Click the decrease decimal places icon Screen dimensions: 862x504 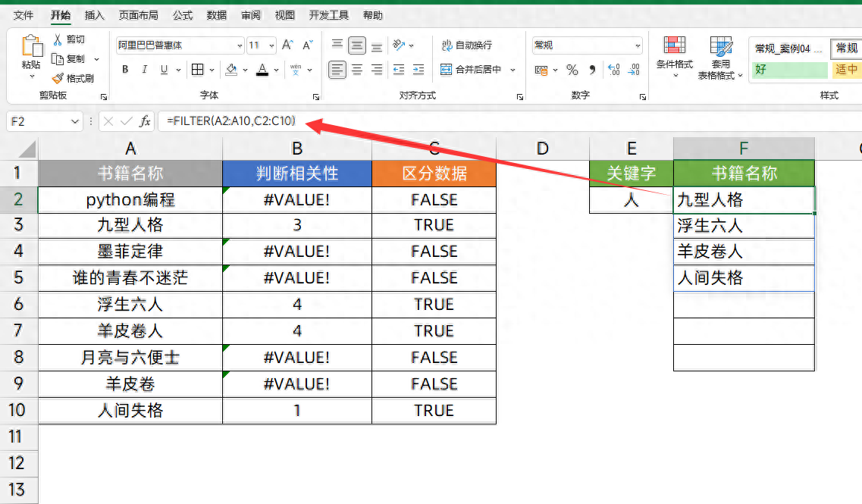[634, 70]
